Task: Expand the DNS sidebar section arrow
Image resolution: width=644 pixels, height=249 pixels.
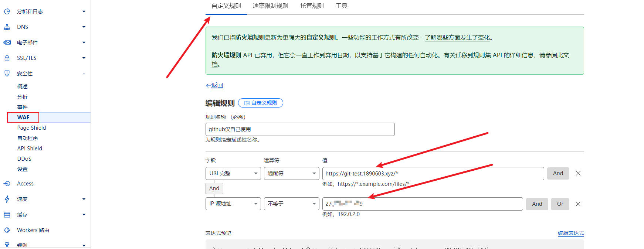Action: point(84,27)
